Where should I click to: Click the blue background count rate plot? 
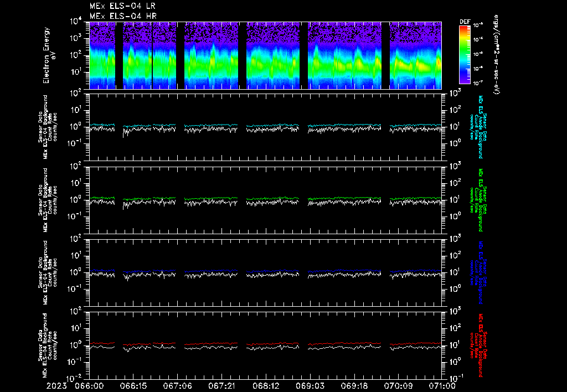click(x=265, y=272)
